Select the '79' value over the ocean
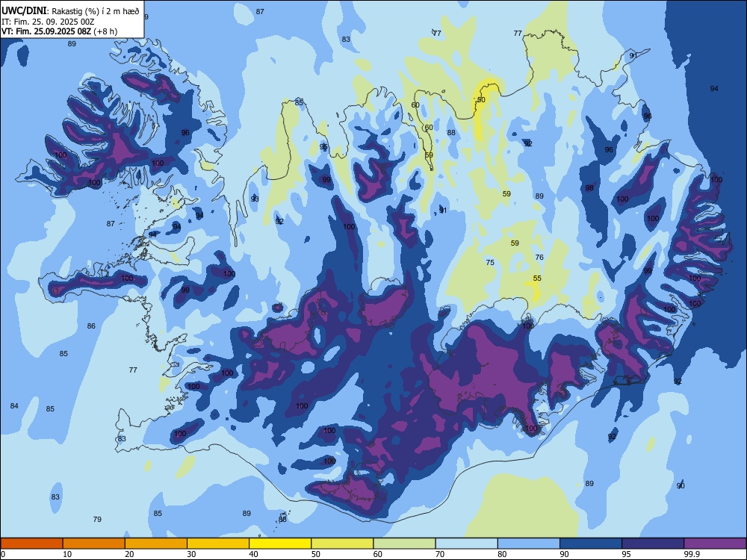Screen dimensions: 747x560 [97, 520]
